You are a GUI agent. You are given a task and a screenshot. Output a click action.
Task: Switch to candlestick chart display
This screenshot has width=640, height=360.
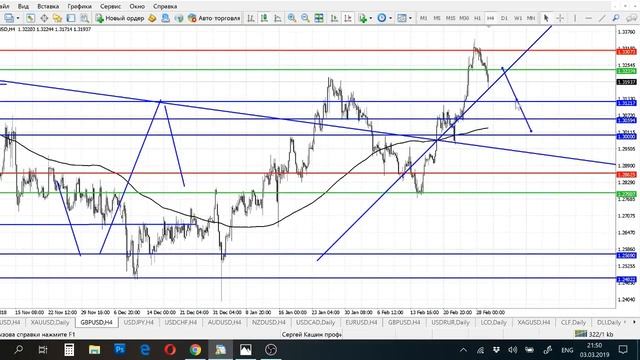tap(264, 18)
